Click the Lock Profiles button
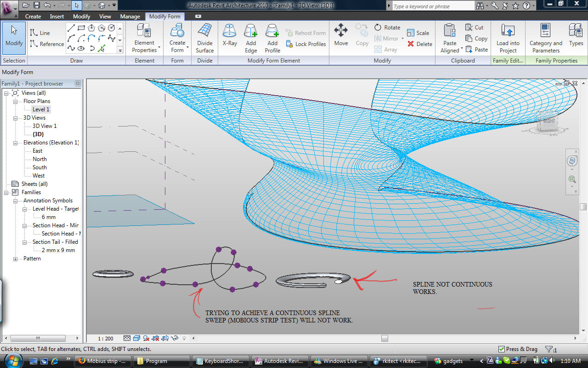The height and width of the screenshot is (368, 588). 306,44
